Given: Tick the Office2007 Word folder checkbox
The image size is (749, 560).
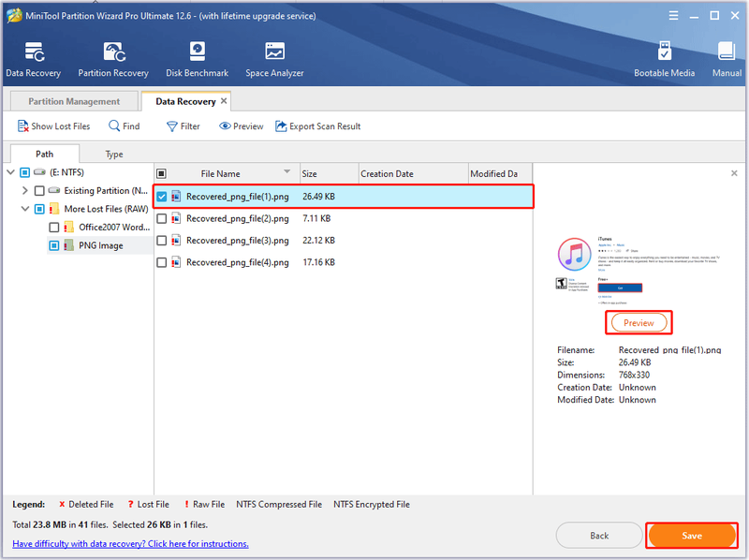Looking at the screenshot, I should [54, 227].
